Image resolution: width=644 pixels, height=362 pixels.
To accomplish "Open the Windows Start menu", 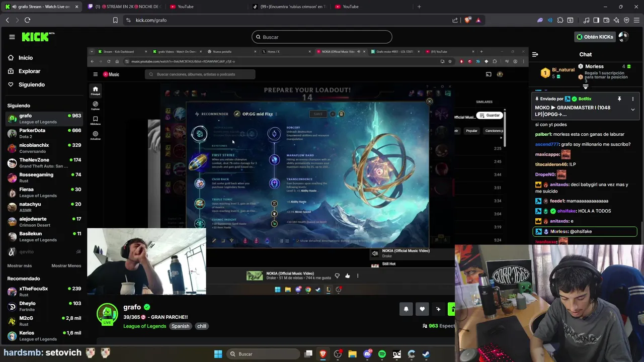I will [x=218, y=354].
